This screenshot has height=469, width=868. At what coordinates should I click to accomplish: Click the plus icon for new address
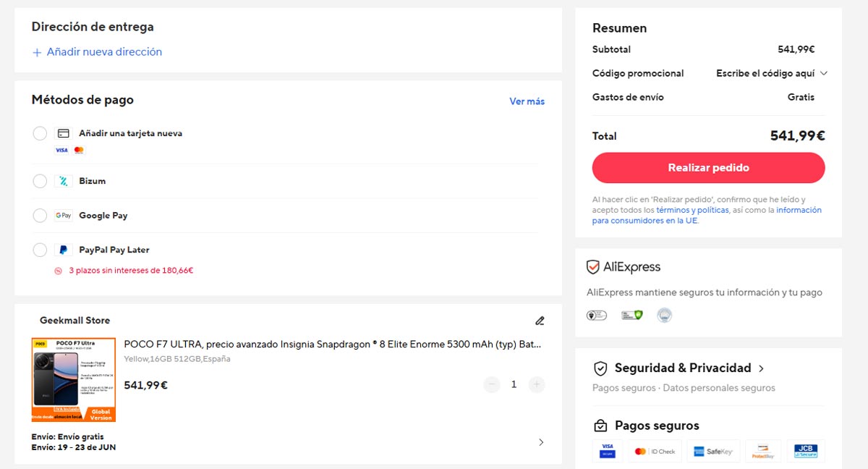click(x=37, y=53)
